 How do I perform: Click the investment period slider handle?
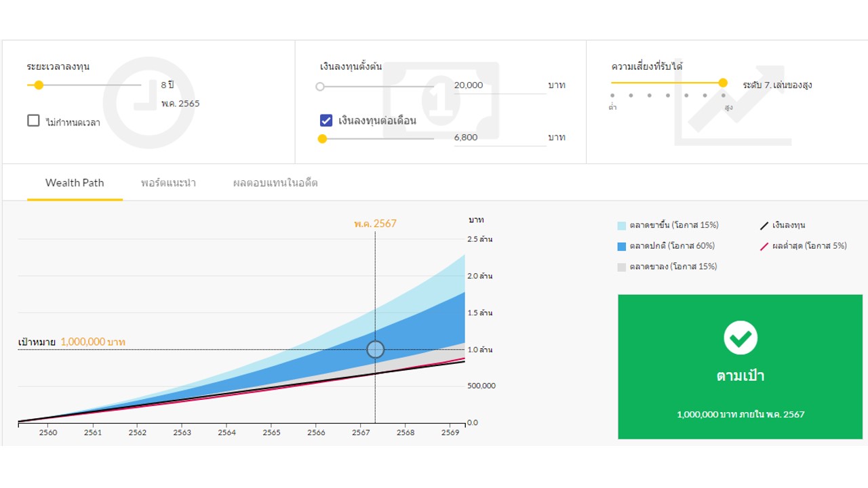tap(39, 85)
